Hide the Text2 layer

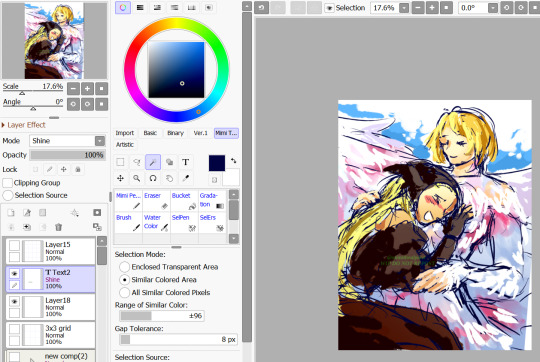[x=14, y=274]
